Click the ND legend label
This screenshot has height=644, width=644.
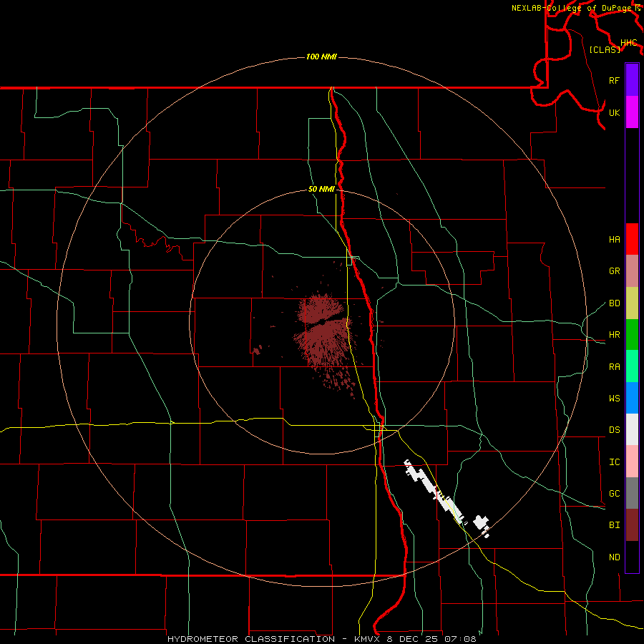tap(614, 557)
